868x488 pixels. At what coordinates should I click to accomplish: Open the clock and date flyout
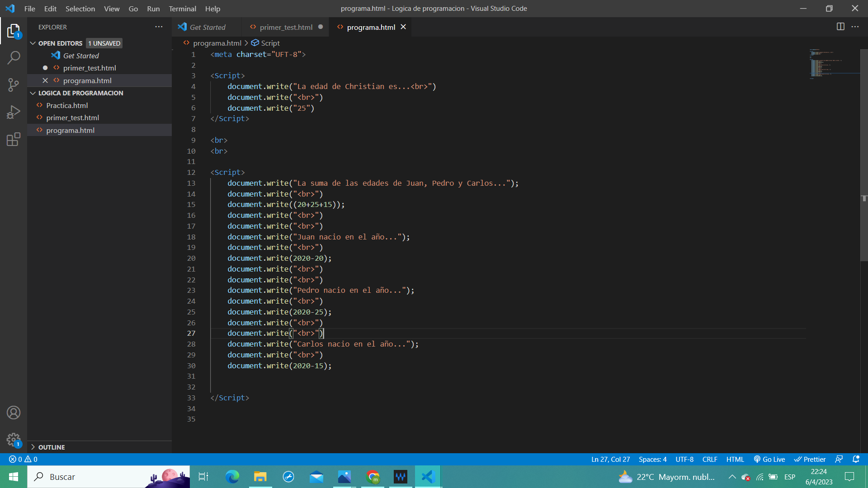[819, 477]
